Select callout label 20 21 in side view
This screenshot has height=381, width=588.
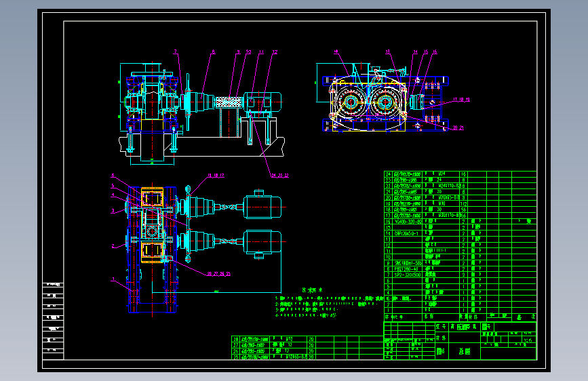(458, 128)
